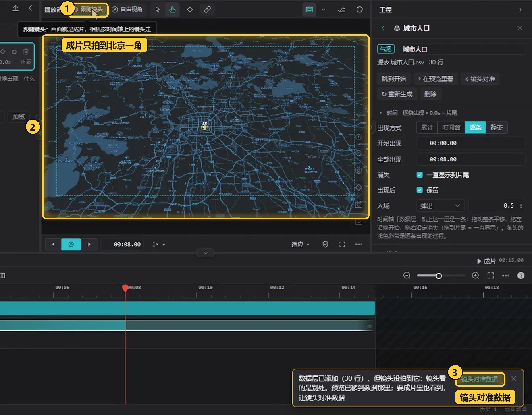Activate the hand pan tool
532x415 pixels.
pyautogui.click(x=172, y=10)
